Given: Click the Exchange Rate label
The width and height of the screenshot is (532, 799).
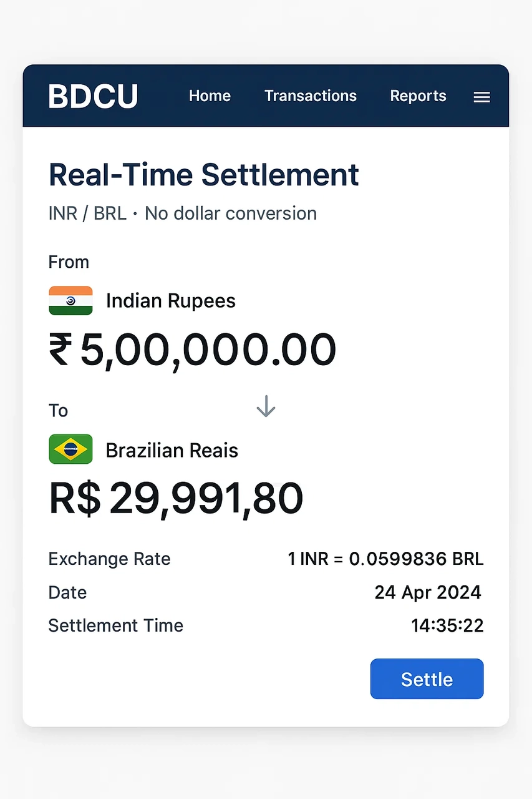Looking at the screenshot, I should click(110, 559).
